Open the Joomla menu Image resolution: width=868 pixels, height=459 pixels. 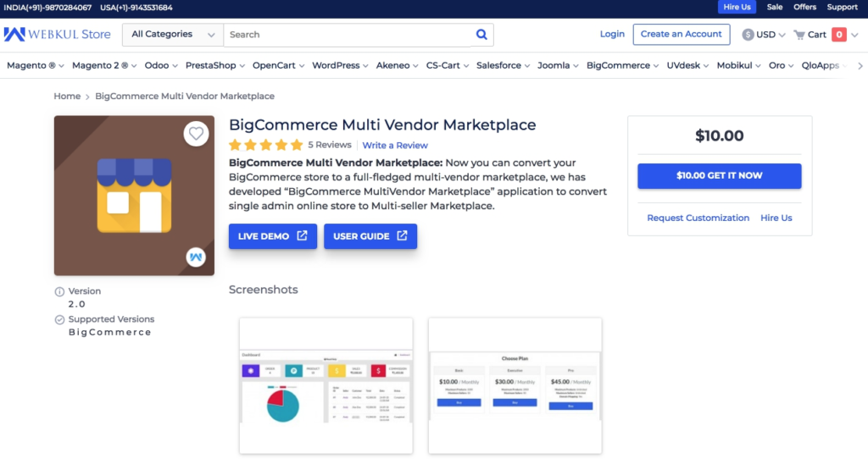coord(558,65)
